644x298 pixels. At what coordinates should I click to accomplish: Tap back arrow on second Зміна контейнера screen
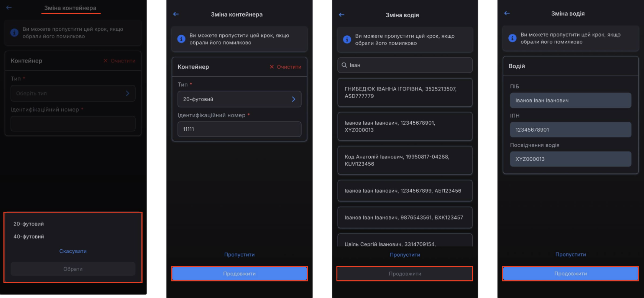pyautogui.click(x=176, y=14)
